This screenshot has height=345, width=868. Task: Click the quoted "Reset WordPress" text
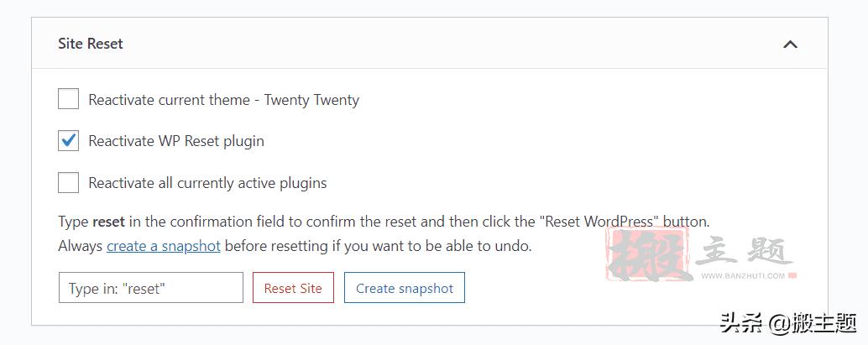[601, 222]
